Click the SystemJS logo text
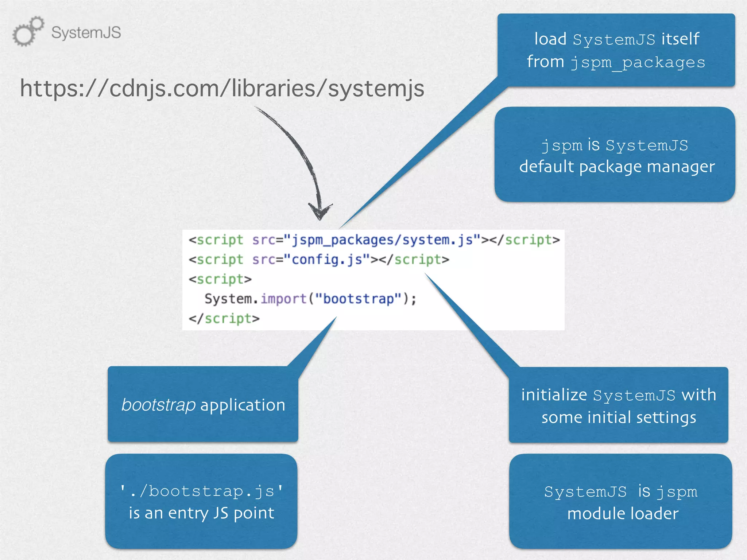Screen dimensions: 747x560 (x=86, y=32)
